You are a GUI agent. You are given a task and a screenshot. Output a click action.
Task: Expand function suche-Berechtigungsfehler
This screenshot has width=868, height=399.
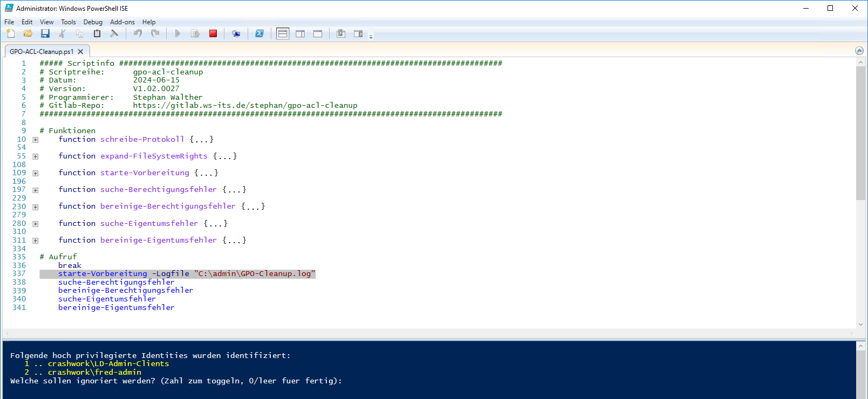point(36,190)
